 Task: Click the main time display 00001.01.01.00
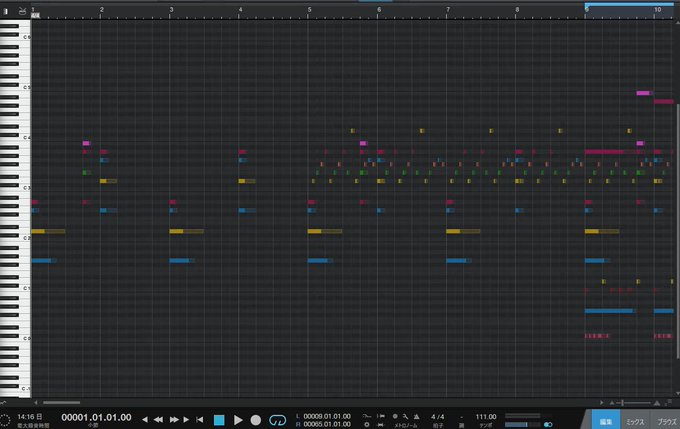tap(96, 417)
